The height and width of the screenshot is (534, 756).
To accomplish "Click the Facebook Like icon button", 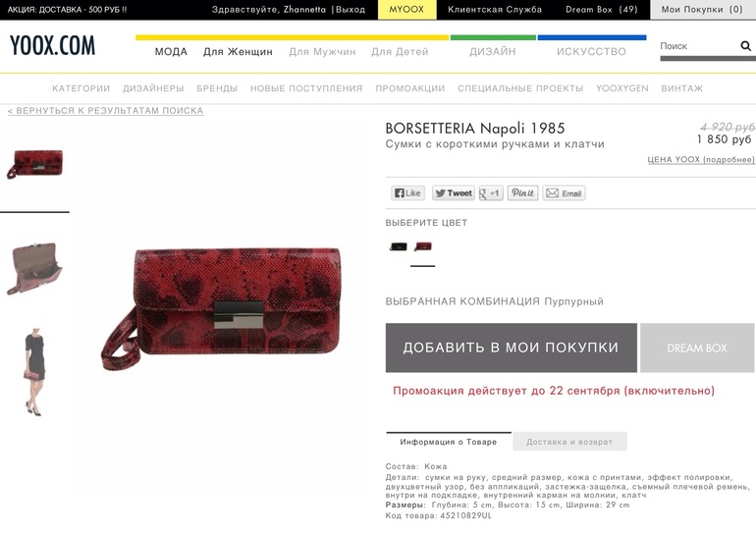I will [407, 193].
